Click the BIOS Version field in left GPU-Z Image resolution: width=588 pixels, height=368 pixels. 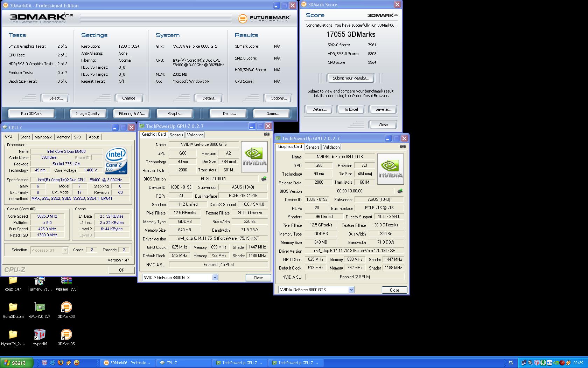point(213,179)
